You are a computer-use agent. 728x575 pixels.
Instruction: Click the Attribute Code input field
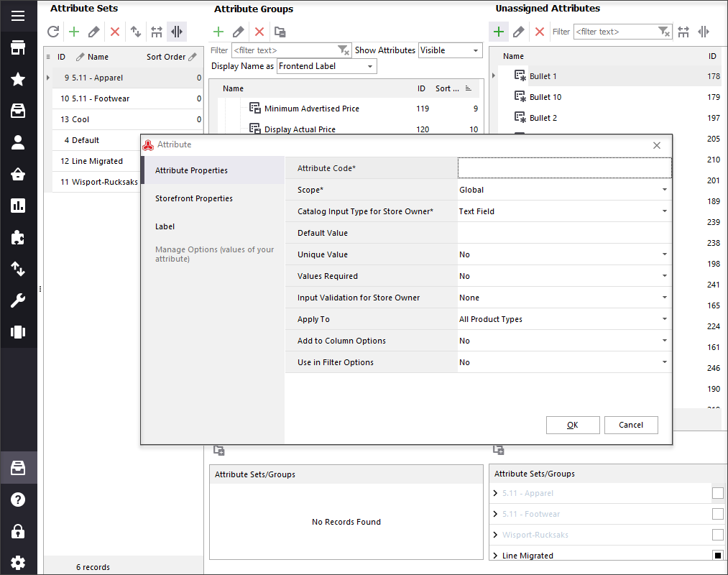564,167
